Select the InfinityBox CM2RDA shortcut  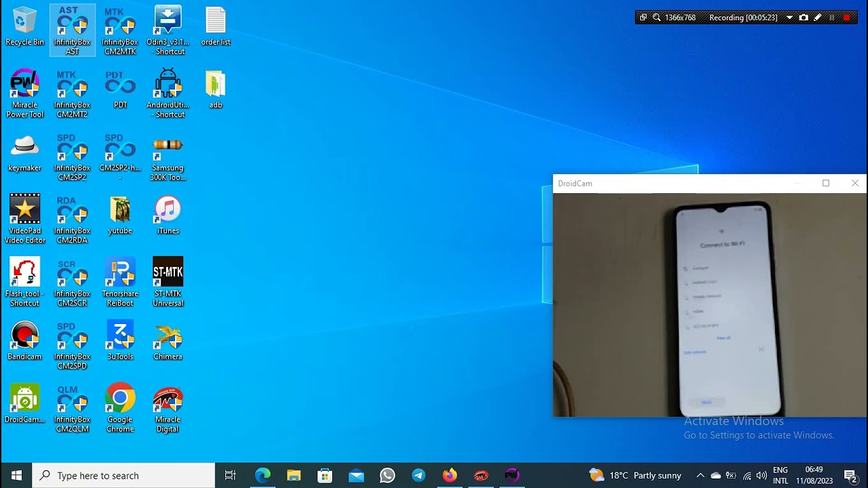73,219
